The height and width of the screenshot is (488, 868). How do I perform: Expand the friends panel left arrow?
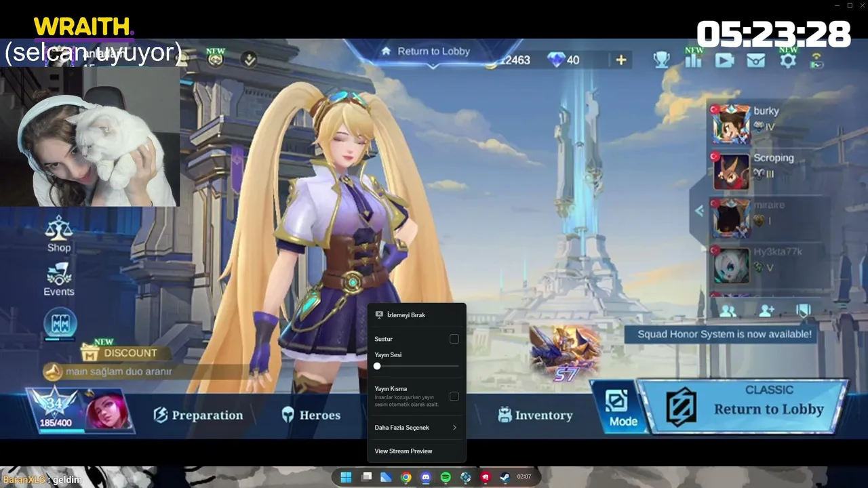(x=699, y=211)
